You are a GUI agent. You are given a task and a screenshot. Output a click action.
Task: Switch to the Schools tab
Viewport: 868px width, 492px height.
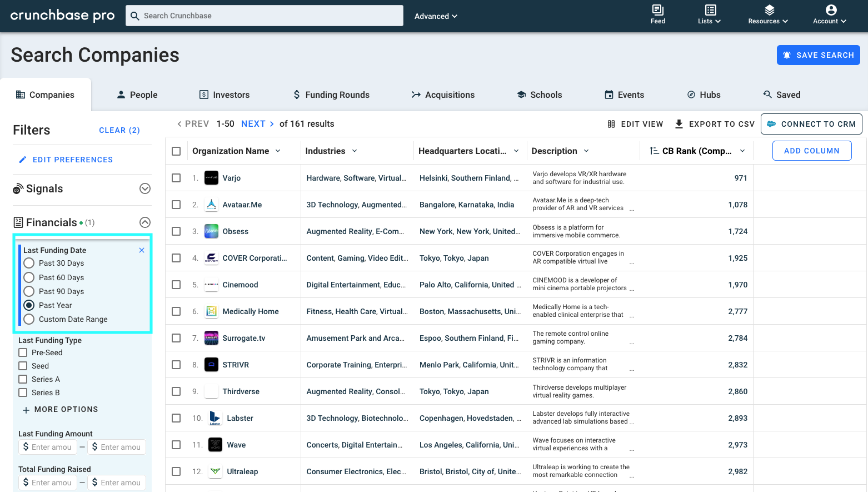point(540,95)
